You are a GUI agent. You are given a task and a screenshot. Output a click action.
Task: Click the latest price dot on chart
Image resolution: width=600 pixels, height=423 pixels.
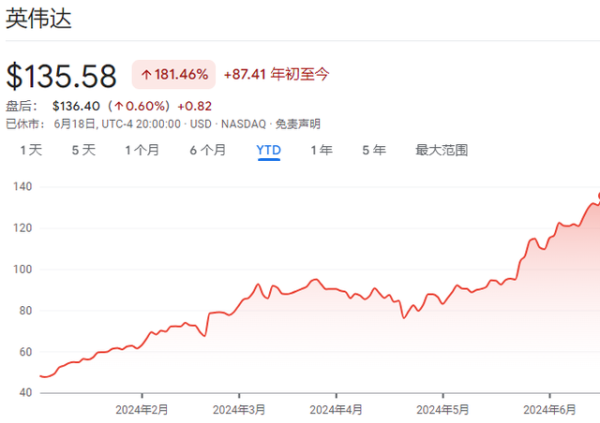pyautogui.click(x=599, y=196)
